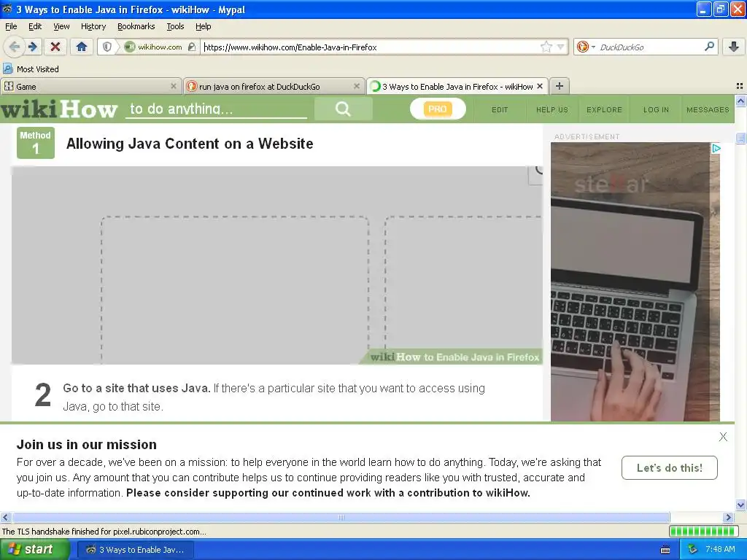Click the 7:48 AM clock
The image size is (747, 560).
coord(720,550)
